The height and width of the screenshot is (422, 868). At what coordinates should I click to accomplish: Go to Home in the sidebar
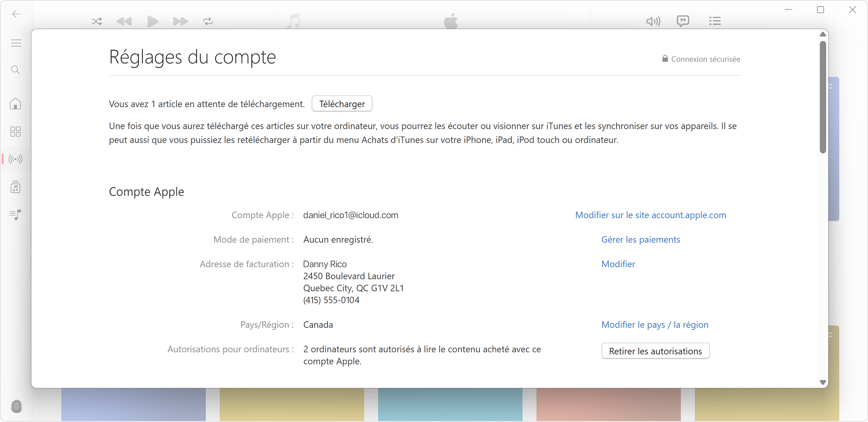click(x=15, y=104)
